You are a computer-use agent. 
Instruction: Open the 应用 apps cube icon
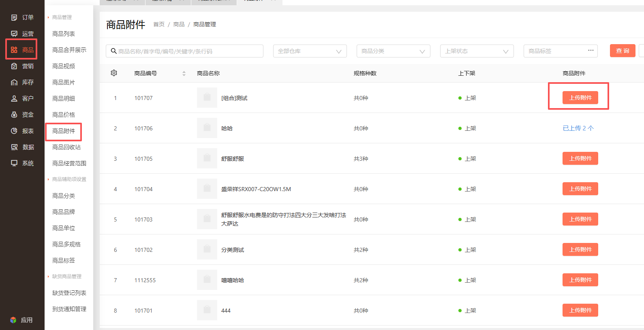click(x=13, y=320)
